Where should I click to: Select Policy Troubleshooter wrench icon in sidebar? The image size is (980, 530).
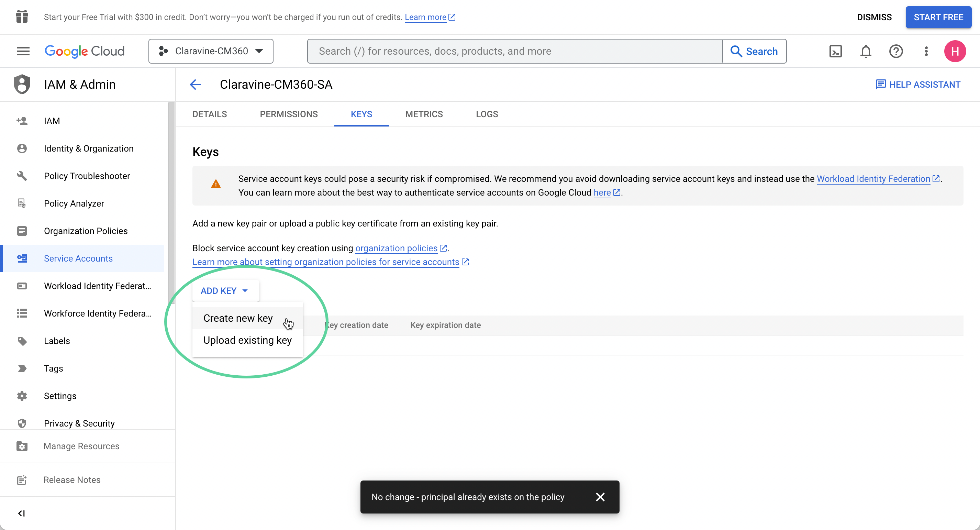[x=22, y=176]
